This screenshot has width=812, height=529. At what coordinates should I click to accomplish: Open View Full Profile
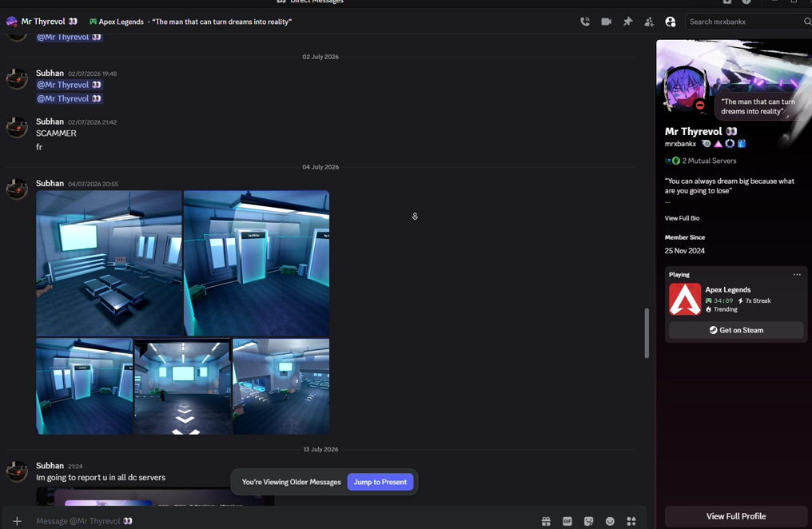(x=736, y=516)
